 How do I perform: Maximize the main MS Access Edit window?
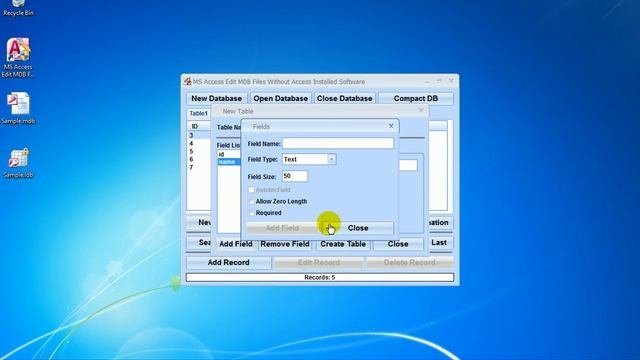pos(439,81)
